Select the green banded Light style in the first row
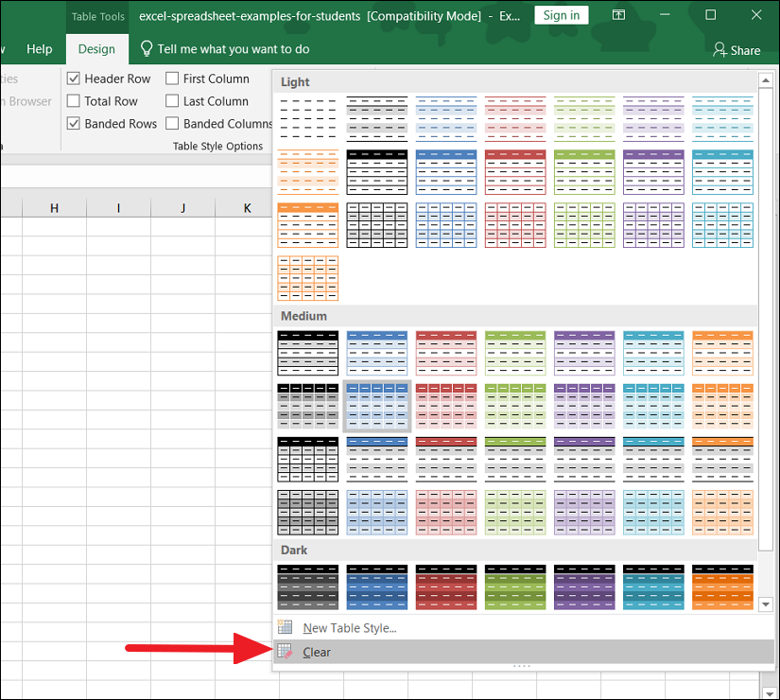Viewport: 780px width, 700px height. pyautogui.click(x=584, y=118)
